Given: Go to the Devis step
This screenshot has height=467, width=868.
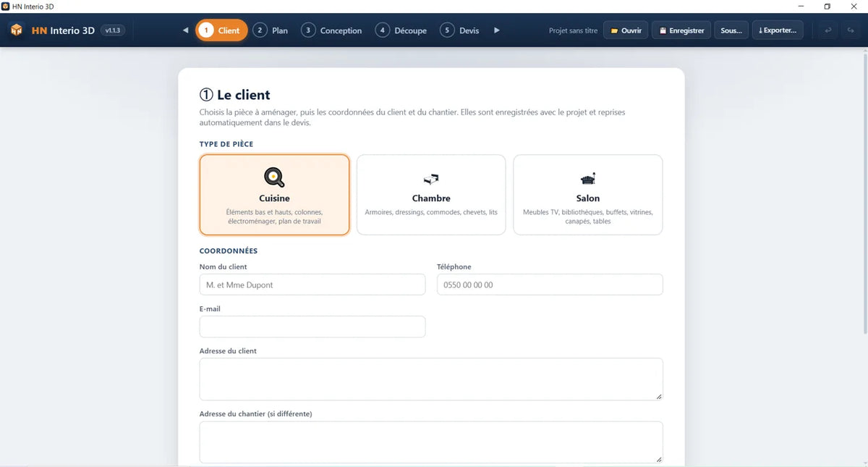Looking at the screenshot, I should point(461,30).
